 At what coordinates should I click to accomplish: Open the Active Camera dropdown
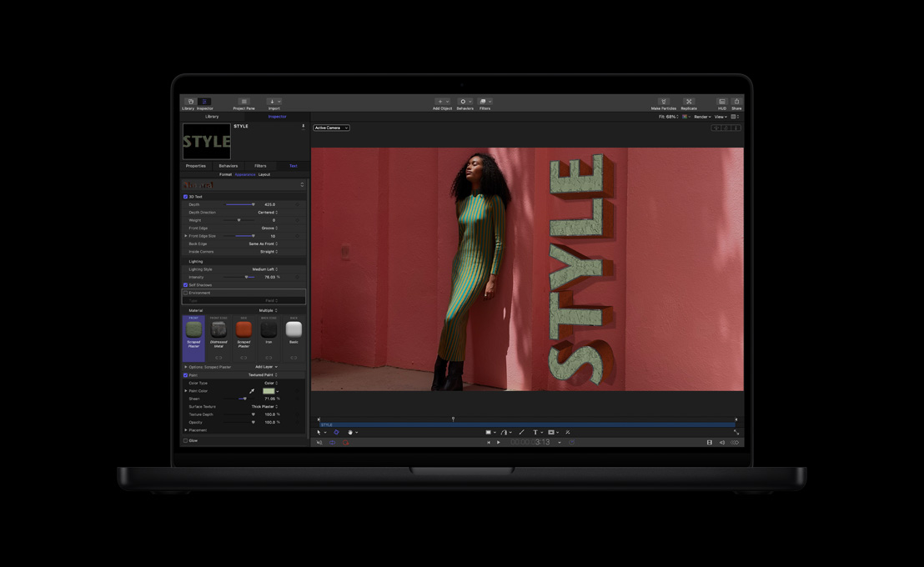tap(331, 128)
